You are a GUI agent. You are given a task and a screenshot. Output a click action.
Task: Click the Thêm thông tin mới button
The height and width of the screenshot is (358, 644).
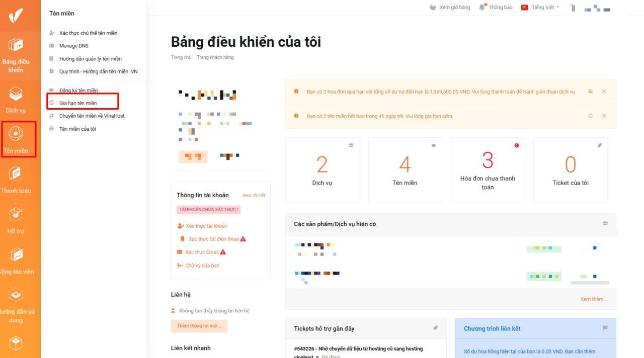pyautogui.click(x=199, y=326)
